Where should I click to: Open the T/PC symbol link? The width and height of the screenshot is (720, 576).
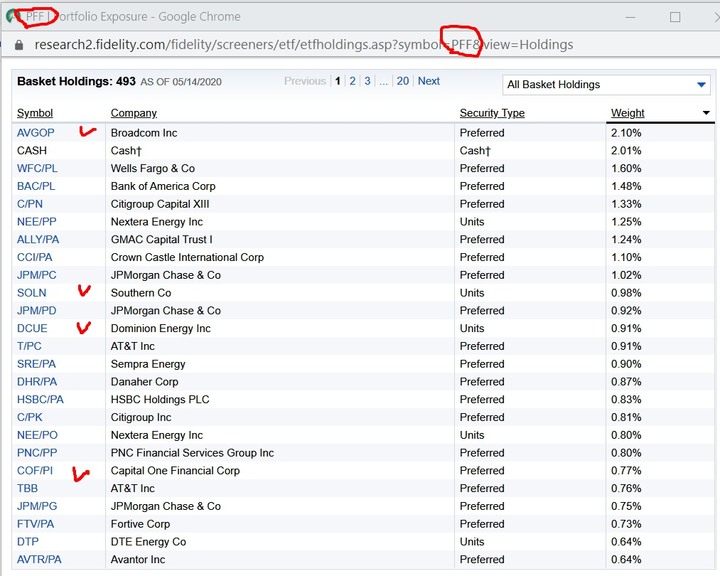29,346
